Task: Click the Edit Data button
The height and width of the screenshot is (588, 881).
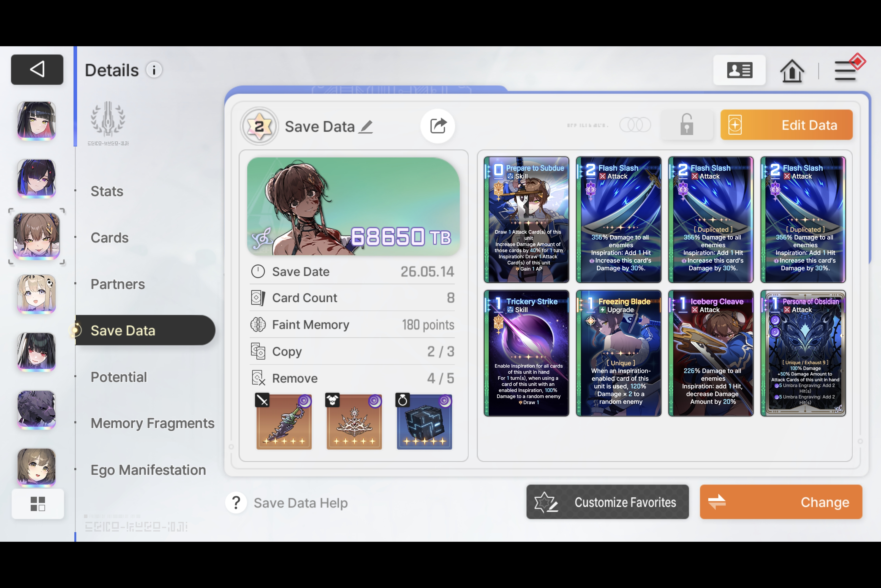Action: 787,125
